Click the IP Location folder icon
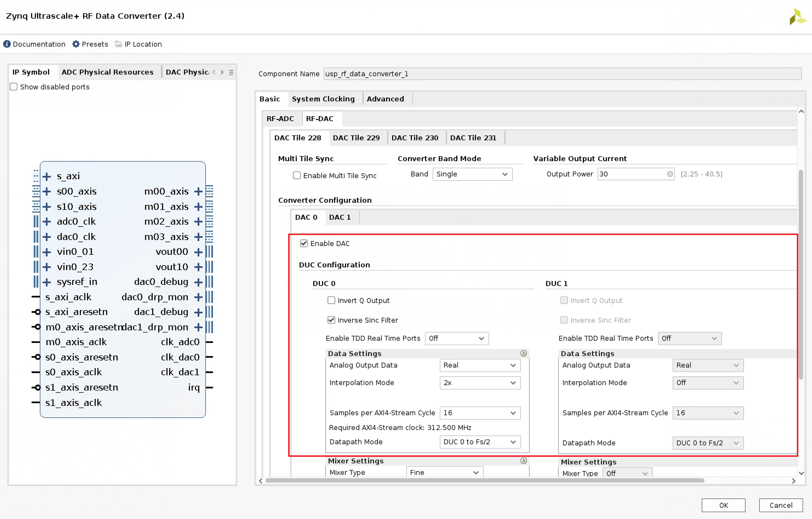This screenshot has width=812, height=519. click(x=118, y=44)
